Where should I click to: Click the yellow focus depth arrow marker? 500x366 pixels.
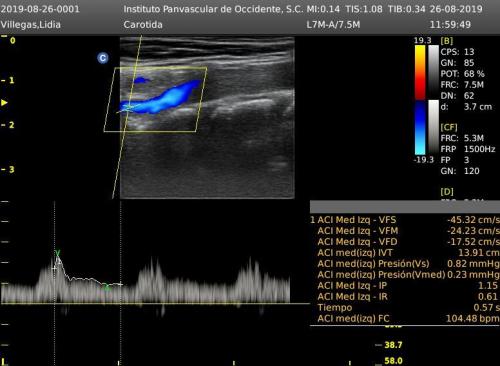point(4,102)
